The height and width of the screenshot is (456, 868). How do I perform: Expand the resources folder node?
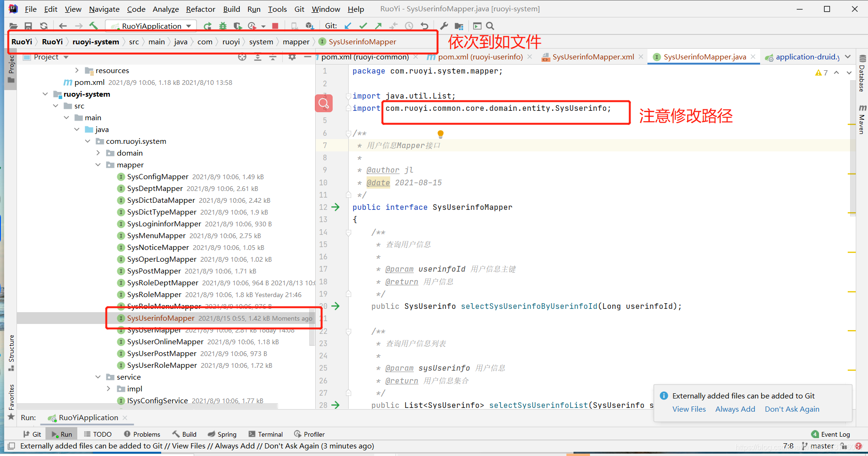(x=77, y=71)
